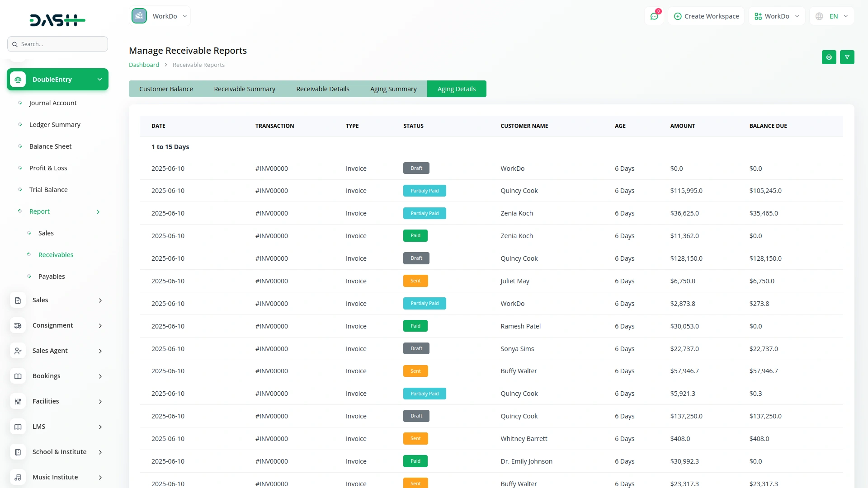
Task: Click the Consignment truck icon in sidebar
Action: (x=18, y=325)
